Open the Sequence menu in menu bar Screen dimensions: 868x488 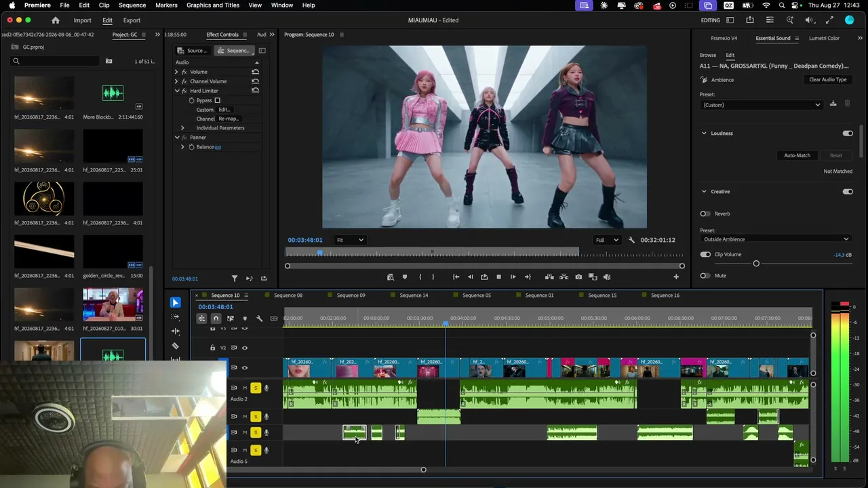pyautogui.click(x=132, y=5)
